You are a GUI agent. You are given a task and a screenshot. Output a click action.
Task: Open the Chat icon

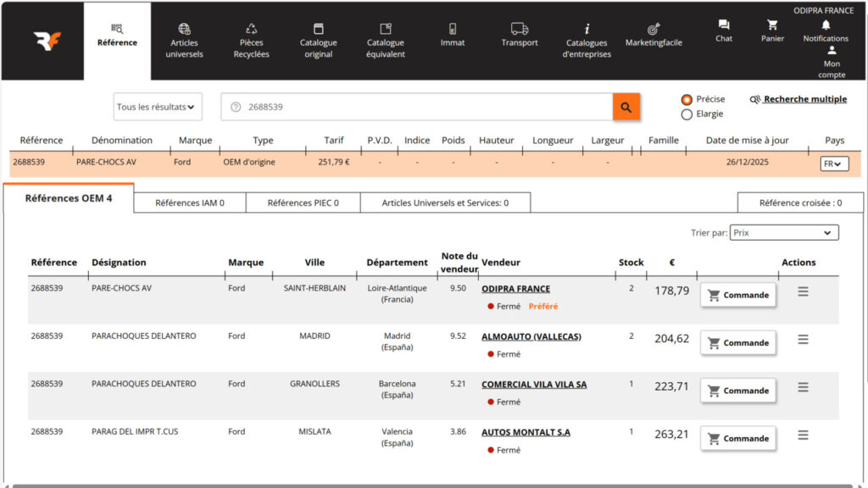tap(723, 24)
